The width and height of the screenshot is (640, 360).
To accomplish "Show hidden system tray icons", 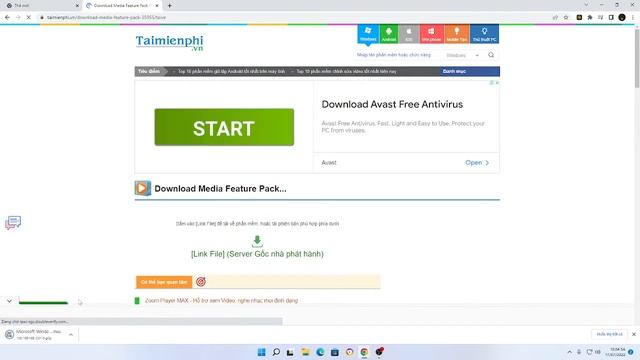I will point(569,352).
